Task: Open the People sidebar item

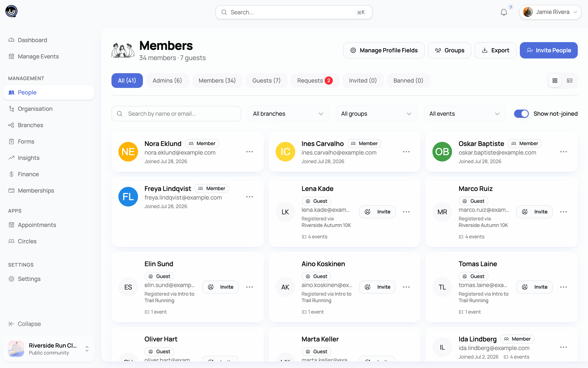Action: point(49,92)
